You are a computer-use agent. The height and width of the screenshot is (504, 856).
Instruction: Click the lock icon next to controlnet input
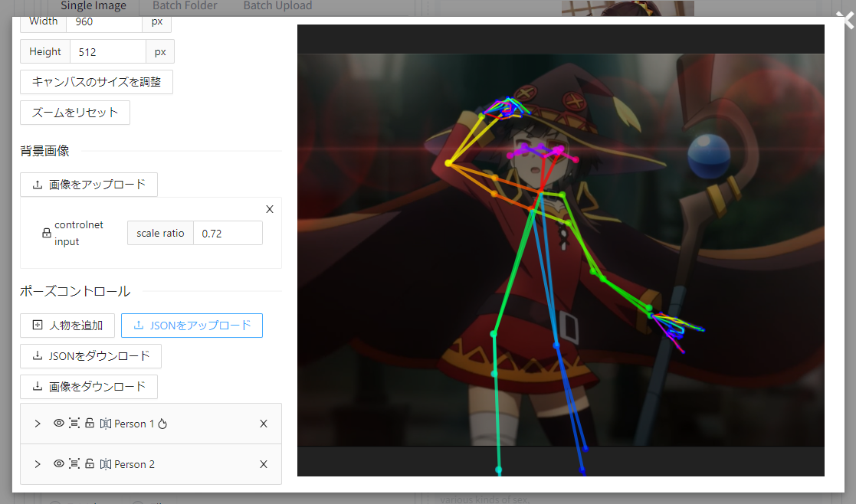[47, 233]
